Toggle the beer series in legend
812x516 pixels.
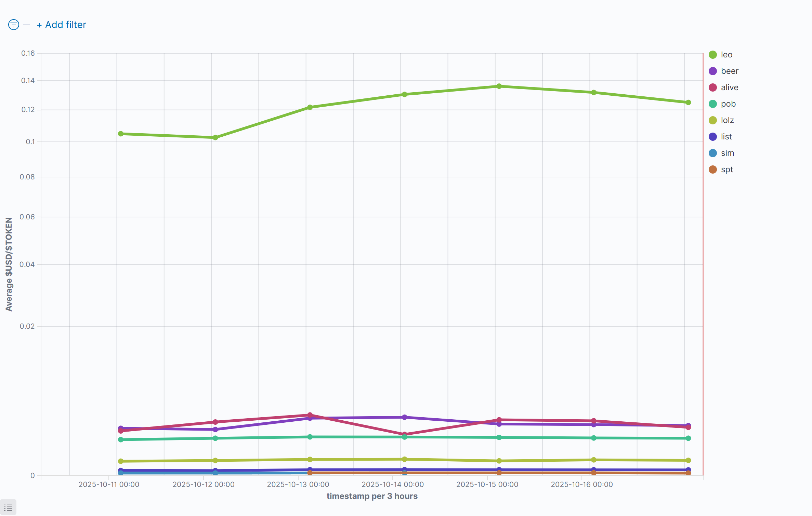coord(729,71)
